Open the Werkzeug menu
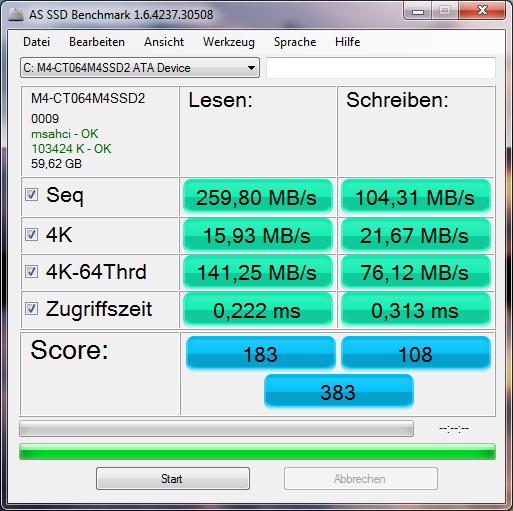The image size is (513, 511). [x=229, y=42]
